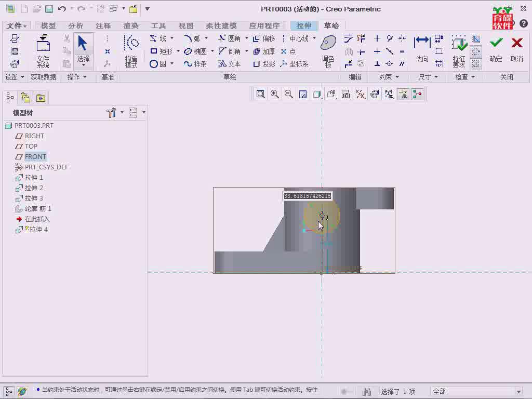
Task: Cancel sketch with 取消 X button
Action: [517, 49]
